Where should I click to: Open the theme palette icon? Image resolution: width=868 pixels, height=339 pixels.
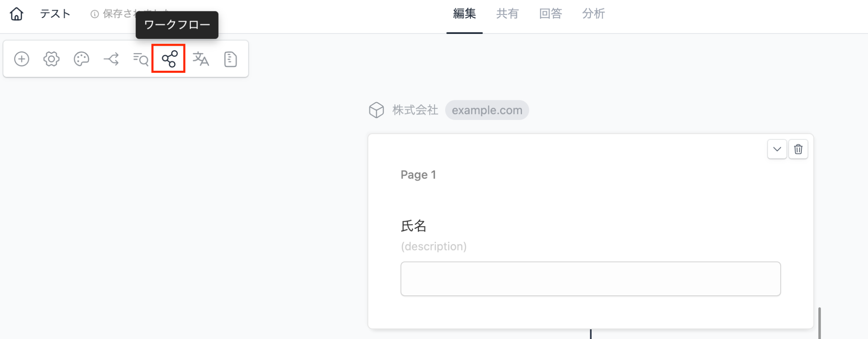(x=81, y=59)
